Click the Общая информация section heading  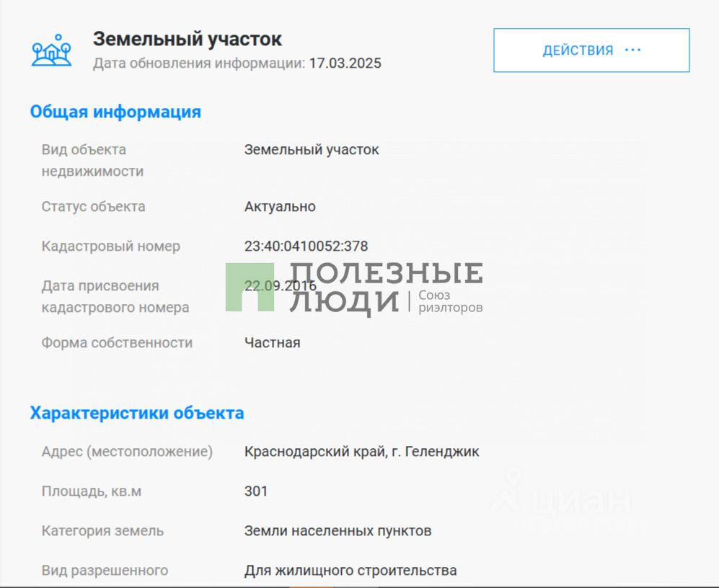click(115, 112)
